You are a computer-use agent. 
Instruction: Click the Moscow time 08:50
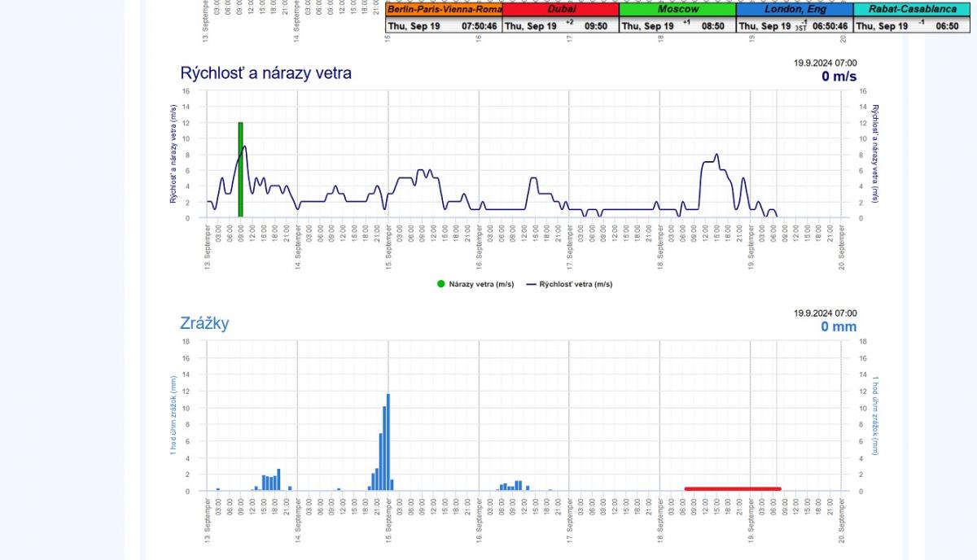pos(713,26)
